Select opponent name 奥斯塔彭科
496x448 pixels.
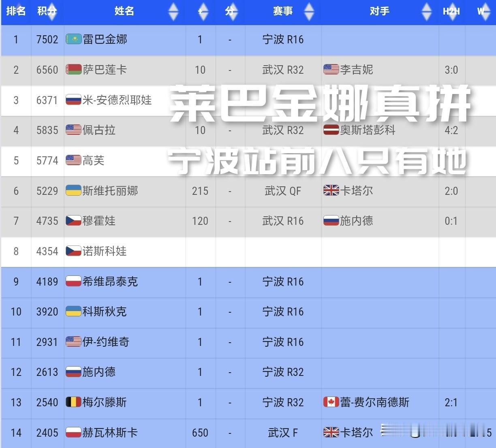368,130
